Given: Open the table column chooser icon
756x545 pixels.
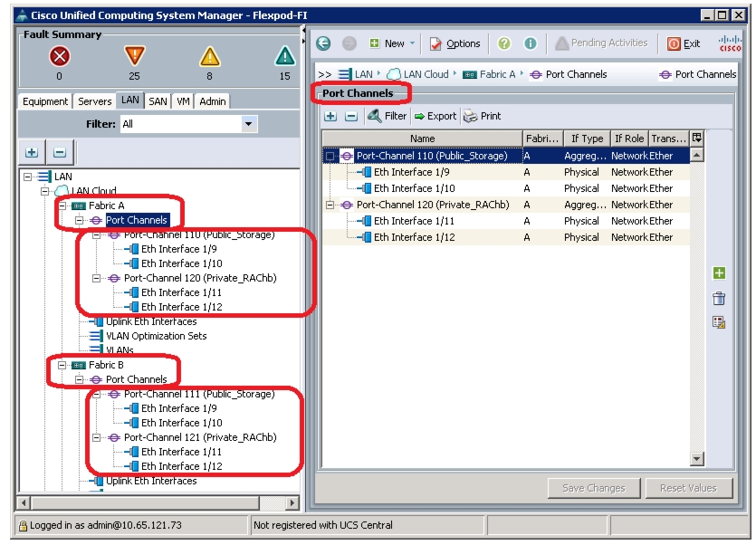Looking at the screenshot, I should (x=696, y=139).
